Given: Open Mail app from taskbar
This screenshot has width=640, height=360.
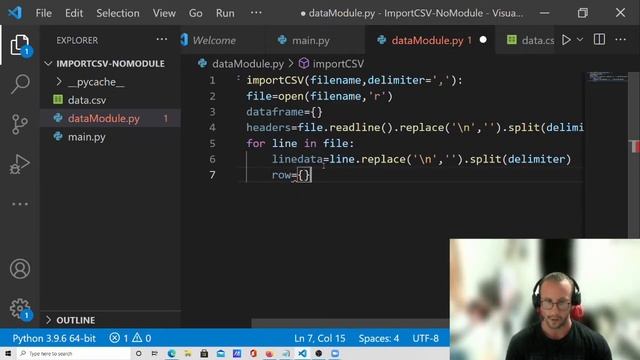Looking at the screenshot, I should pos(220,353).
